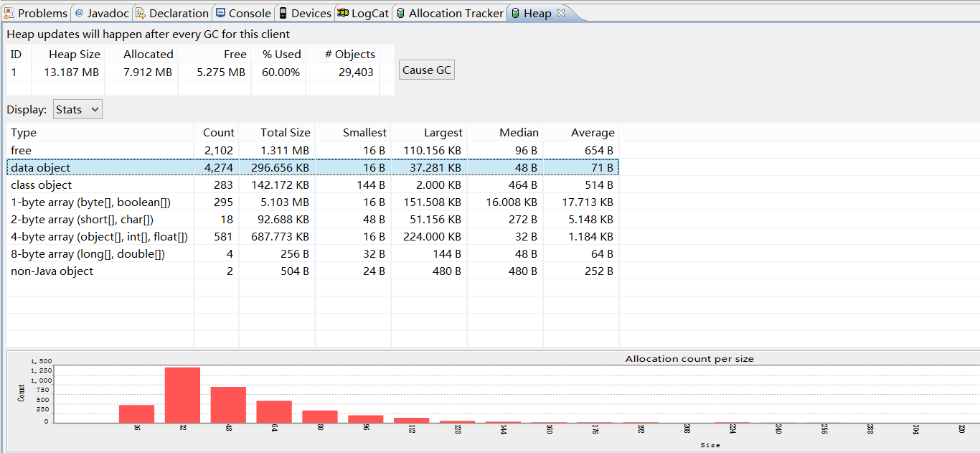Image resolution: width=980 pixels, height=453 pixels.
Task: Click the Allocation Tracker cylinder icon
Action: coord(400,13)
